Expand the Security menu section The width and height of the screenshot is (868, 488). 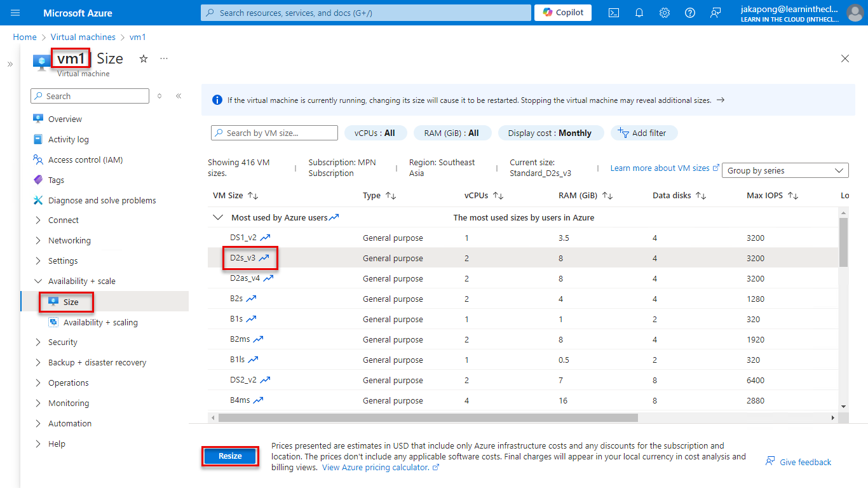38,342
